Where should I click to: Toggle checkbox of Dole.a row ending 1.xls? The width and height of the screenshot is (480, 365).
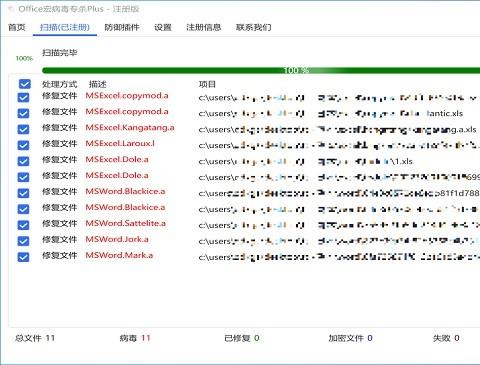pyautogui.click(x=23, y=161)
